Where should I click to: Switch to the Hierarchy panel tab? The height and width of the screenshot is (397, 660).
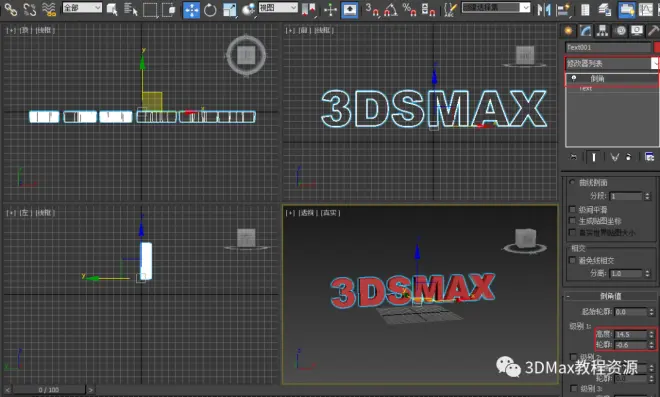pos(602,30)
